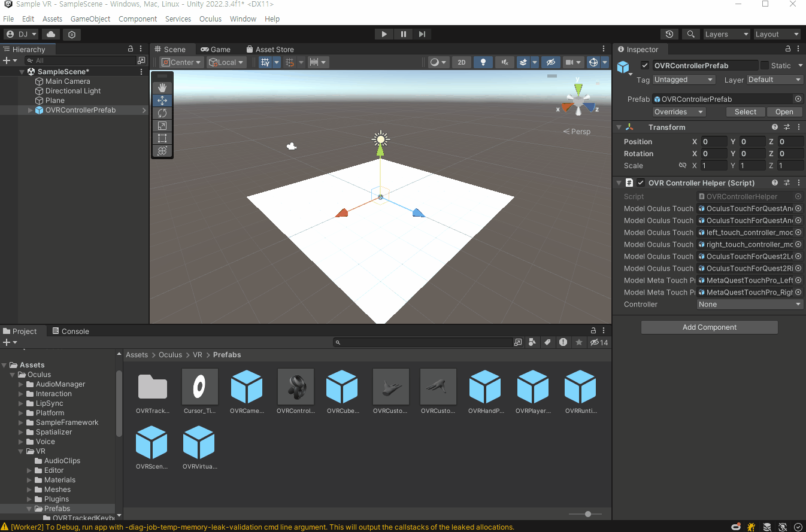
Task: Open the Center pivot dropdown
Action: tap(181, 62)
